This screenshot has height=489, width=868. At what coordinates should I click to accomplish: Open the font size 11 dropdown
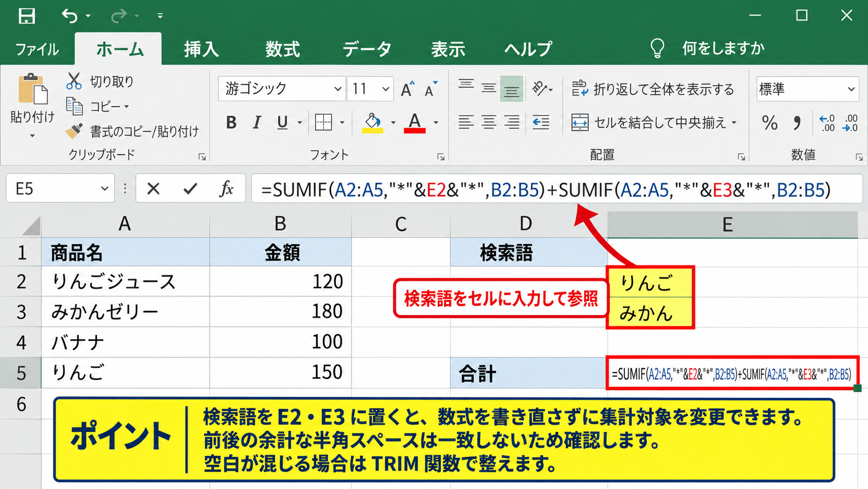pos(386,89)
